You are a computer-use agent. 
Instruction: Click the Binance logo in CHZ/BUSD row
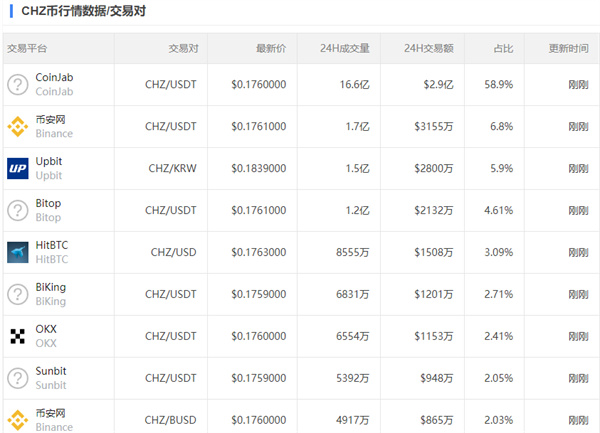click(18, 419)
